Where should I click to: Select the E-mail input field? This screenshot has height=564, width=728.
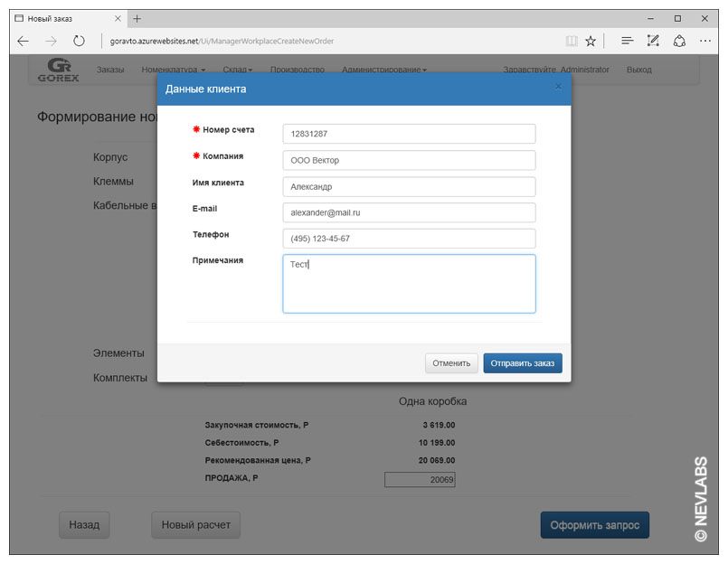point(409,212)
